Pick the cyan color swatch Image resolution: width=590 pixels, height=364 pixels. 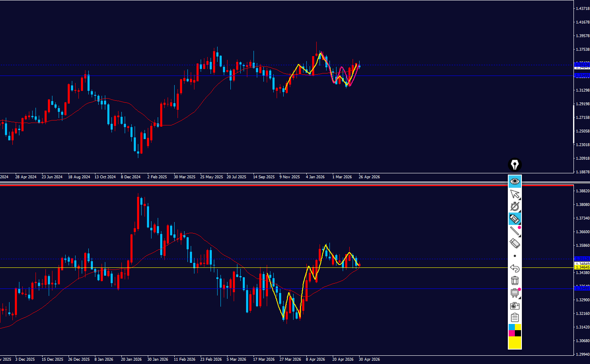tap(512, 327)
